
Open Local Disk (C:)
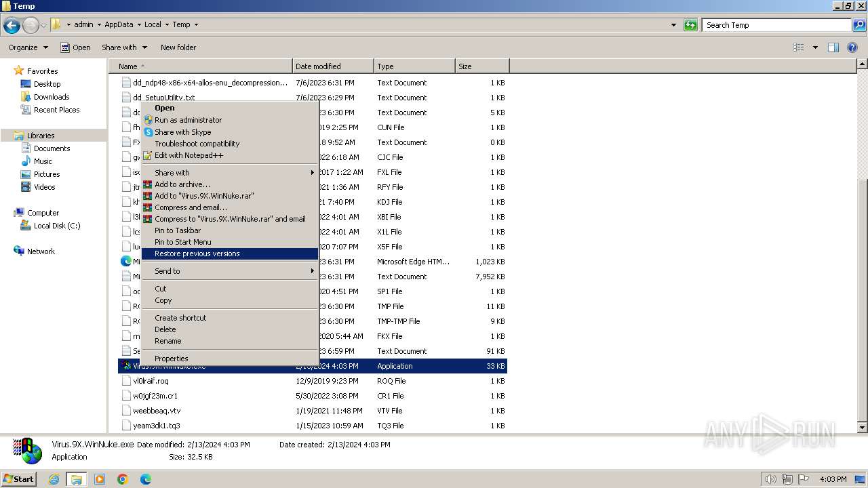[57, 226]
